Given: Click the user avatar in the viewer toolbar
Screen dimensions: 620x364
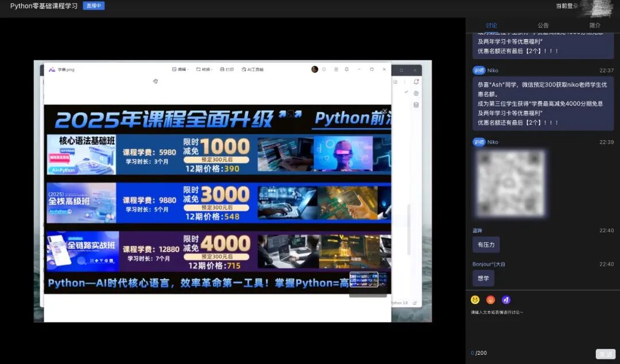Looking at the screenshot, I should coord(315,69).
